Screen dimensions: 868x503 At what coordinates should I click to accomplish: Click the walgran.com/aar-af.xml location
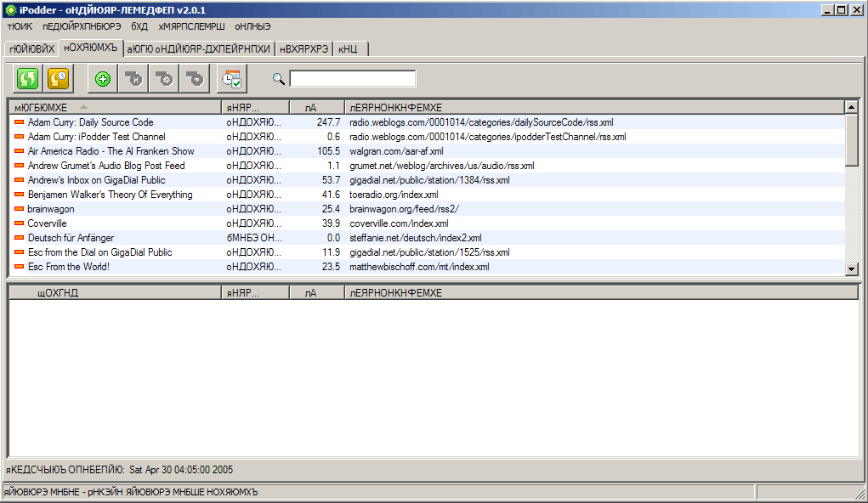(x=396, y=151)
